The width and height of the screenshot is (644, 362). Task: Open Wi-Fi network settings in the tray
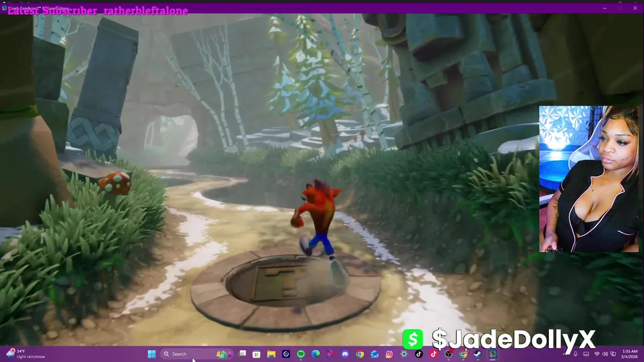(x=597, y=354)
